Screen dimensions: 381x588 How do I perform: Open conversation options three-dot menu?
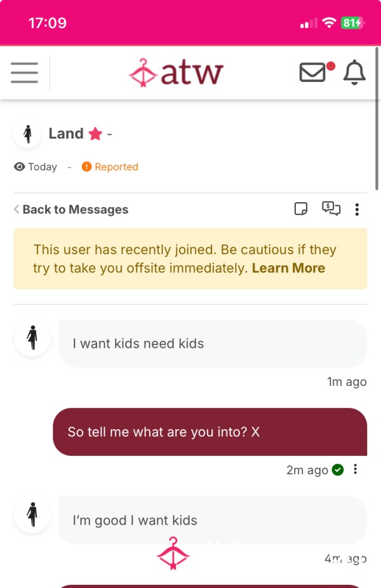tap(357, 209)
